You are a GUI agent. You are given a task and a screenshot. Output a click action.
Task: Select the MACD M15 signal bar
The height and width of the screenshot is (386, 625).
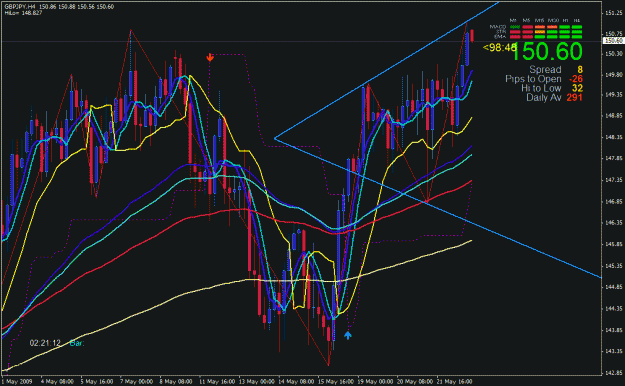540,27
